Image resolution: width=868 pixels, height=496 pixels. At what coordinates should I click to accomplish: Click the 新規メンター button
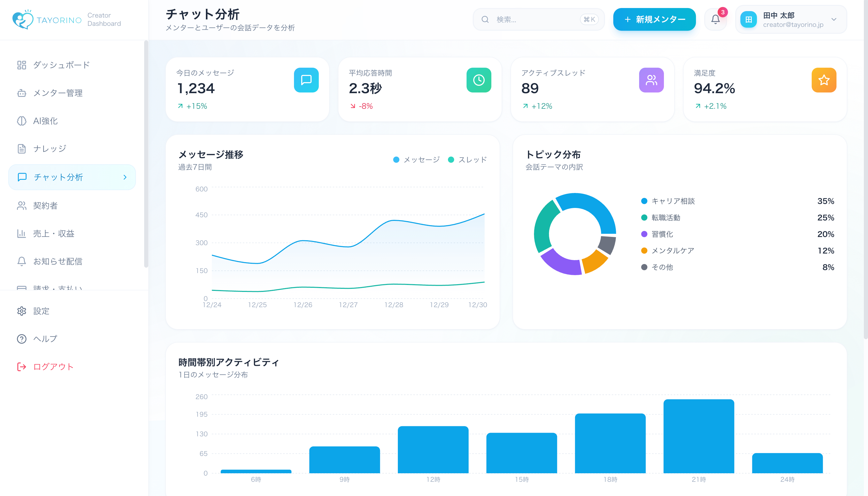click(x=654, y=19)
